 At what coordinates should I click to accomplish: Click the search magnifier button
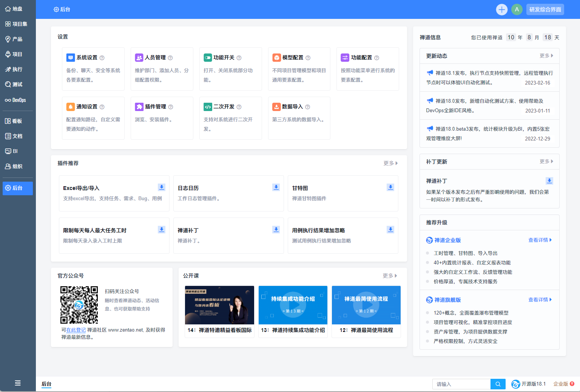[x=498, y=384]
